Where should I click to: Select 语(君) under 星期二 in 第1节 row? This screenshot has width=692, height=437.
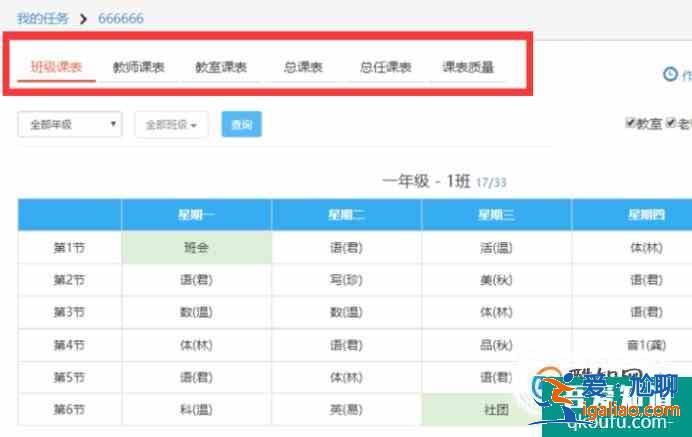click(x=346, y=248)
